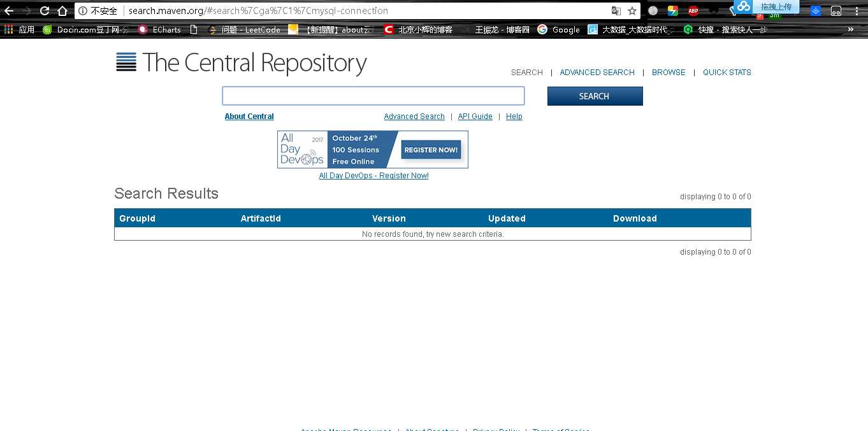Click The Central Repository logo

241,62
